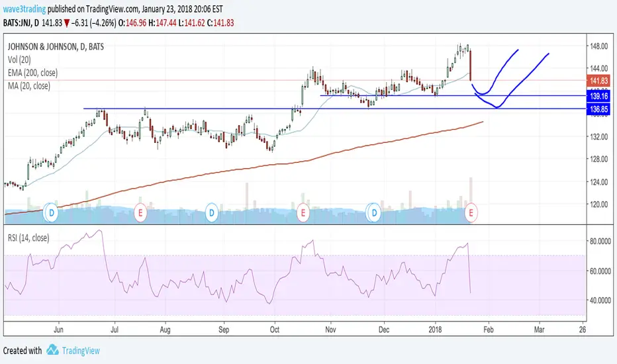Click the Aug label on time axis
The image size is (617, 364).
[x=165, y=330]
